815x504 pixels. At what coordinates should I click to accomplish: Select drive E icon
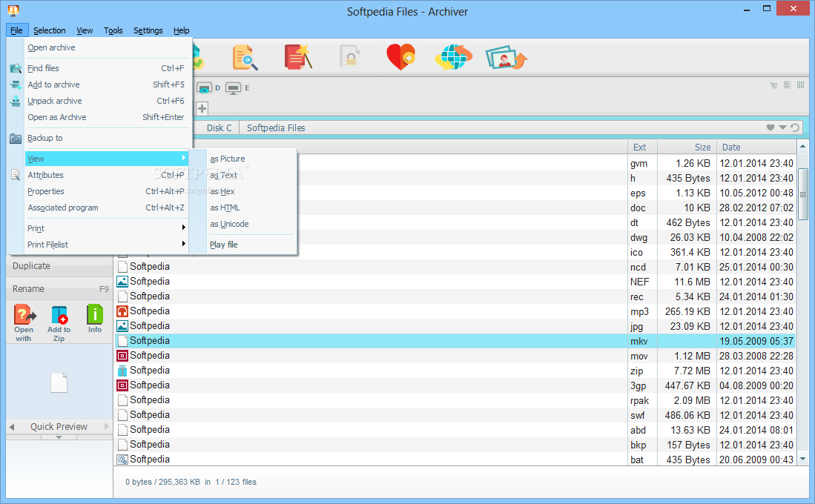234,88
